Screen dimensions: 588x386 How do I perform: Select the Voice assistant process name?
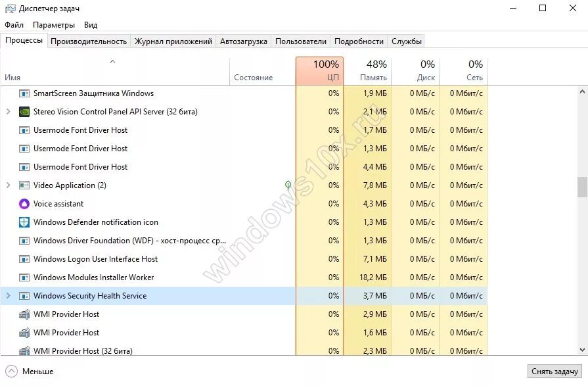point(58,203)
